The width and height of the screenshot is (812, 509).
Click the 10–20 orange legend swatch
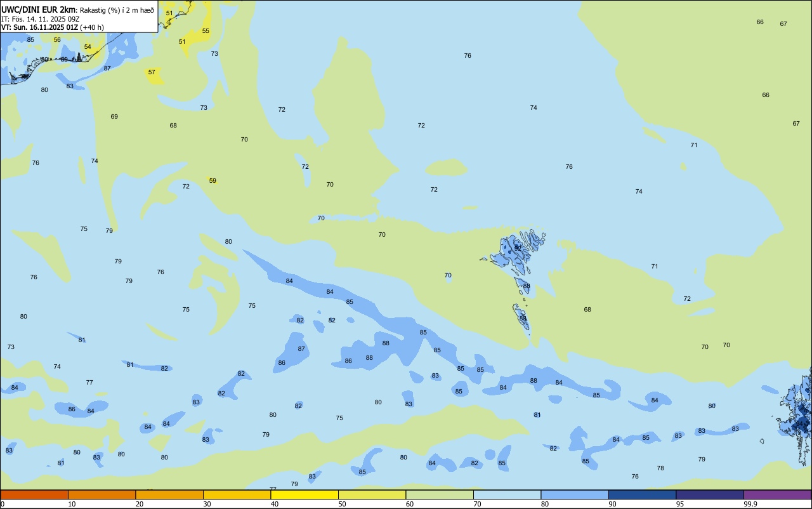pyautogui.click(x=101, y=494)
